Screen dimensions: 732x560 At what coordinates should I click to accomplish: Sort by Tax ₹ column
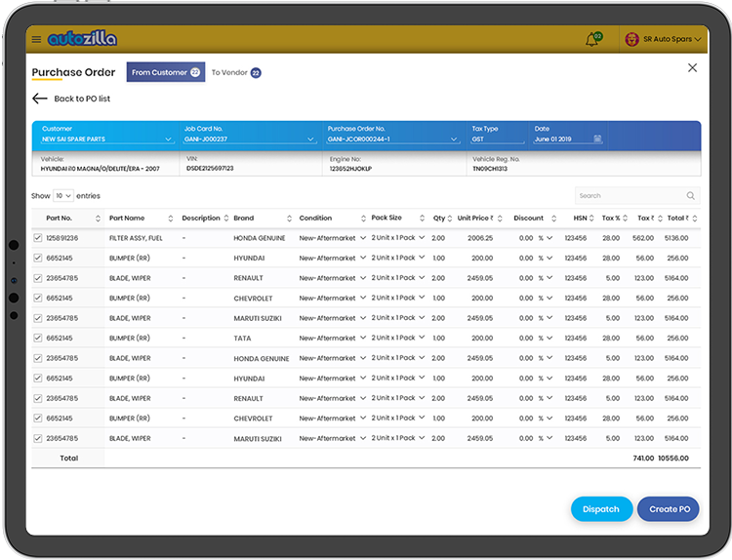click(660, 219)
